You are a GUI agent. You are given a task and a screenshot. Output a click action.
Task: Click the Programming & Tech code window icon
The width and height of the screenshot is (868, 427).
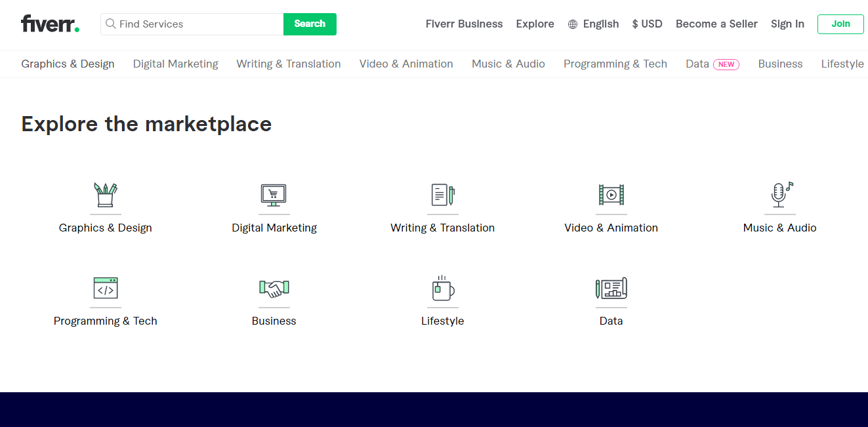[x=106, y=288]
